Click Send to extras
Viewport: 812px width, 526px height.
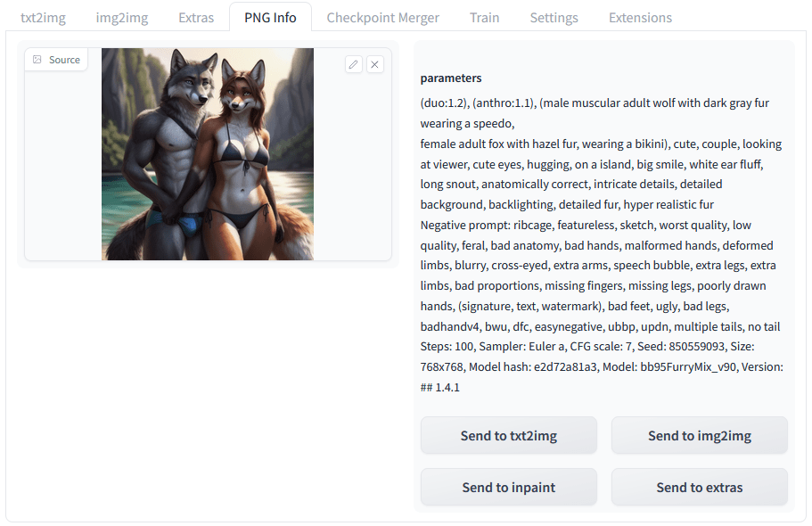tap(699, 487)
